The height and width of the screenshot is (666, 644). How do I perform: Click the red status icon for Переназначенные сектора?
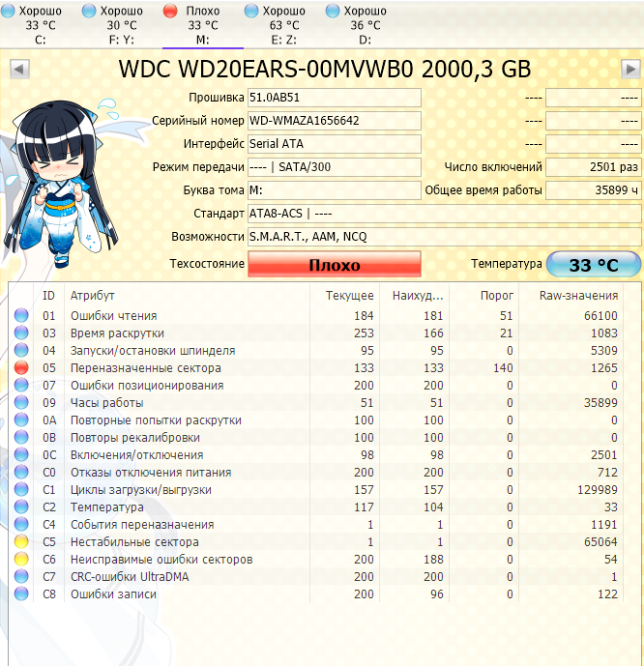pyautogui.click(x=21, y=367)
